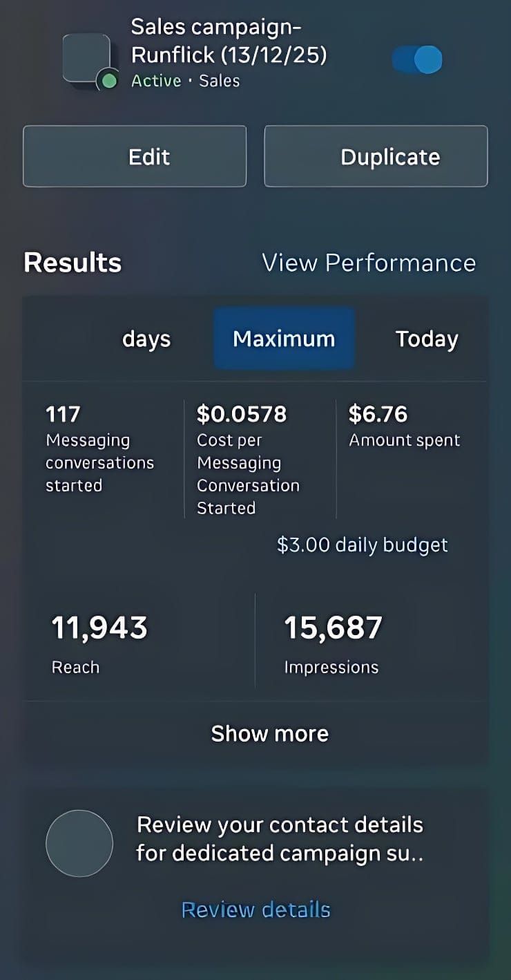Screen dimensions: 511x980
Task: Click the $6.76 amount spent metric
Action: [x=405, y=426]
